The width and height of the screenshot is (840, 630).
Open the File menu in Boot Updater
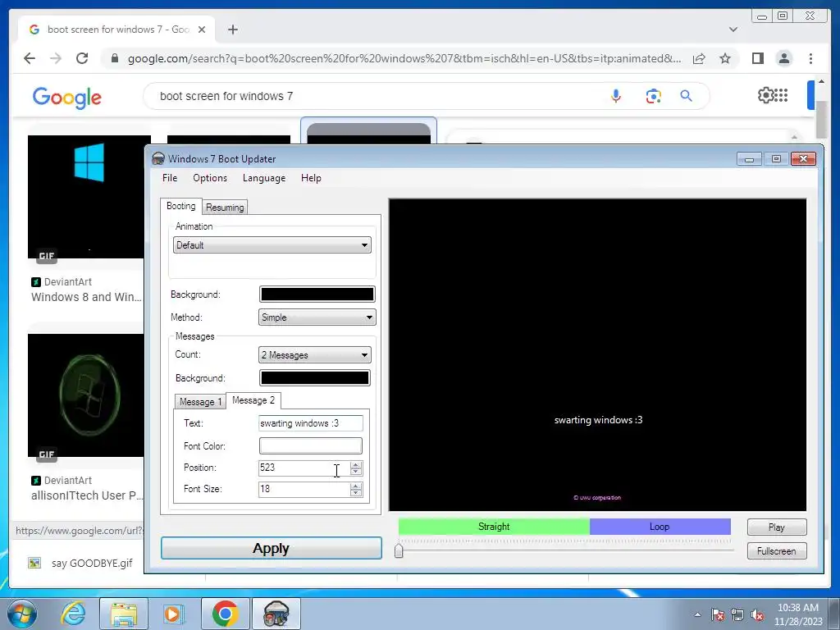click(x=169, y=178)
